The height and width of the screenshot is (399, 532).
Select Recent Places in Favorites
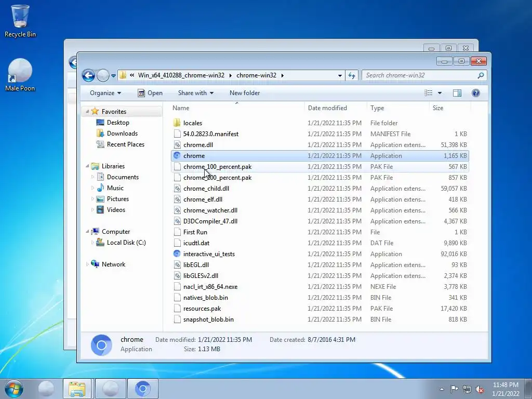[126, 144]
